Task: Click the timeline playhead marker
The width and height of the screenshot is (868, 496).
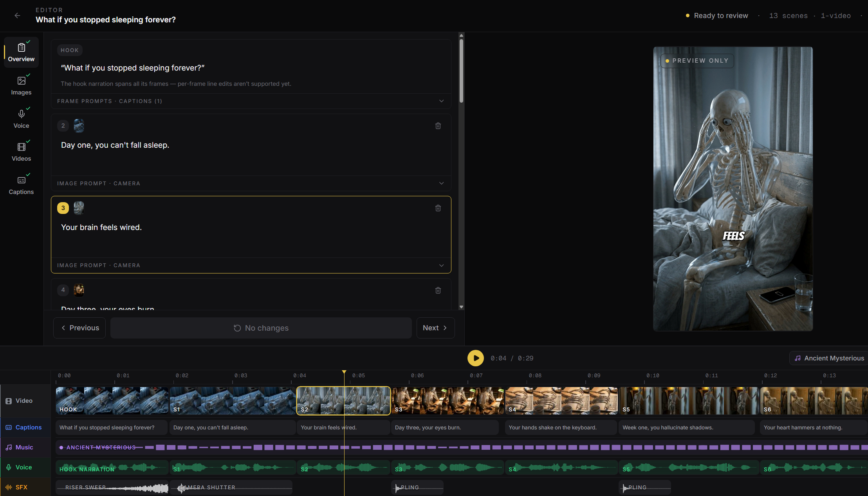Action: (344, 372)
